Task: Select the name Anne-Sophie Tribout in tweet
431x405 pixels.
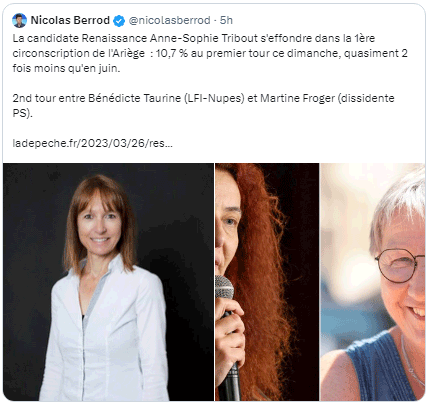Action: click(204, 38)
